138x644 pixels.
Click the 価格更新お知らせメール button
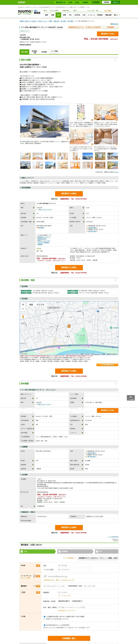click(x=76, y=27)
